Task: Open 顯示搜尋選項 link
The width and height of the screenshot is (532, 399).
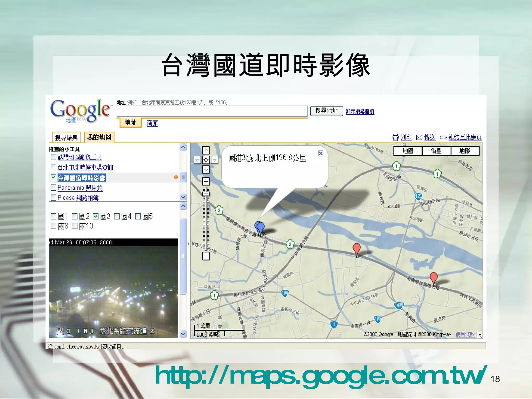Action: pos(360,111)
